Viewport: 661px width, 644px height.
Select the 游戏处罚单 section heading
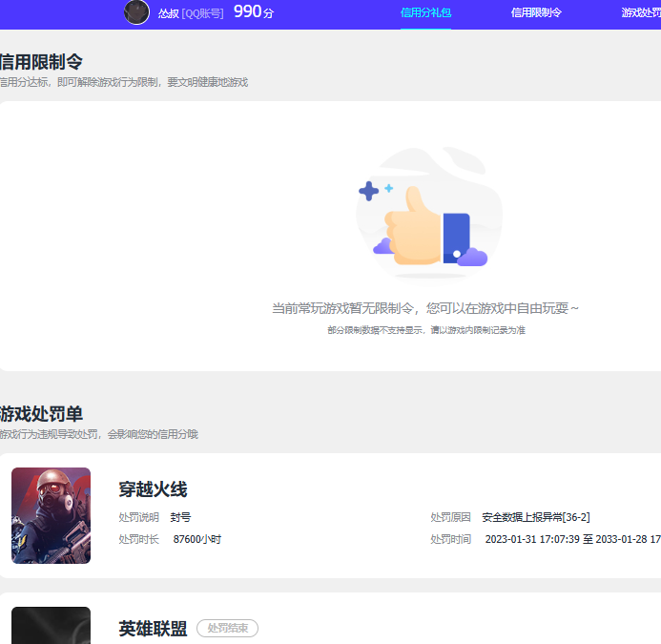[41, 414]
